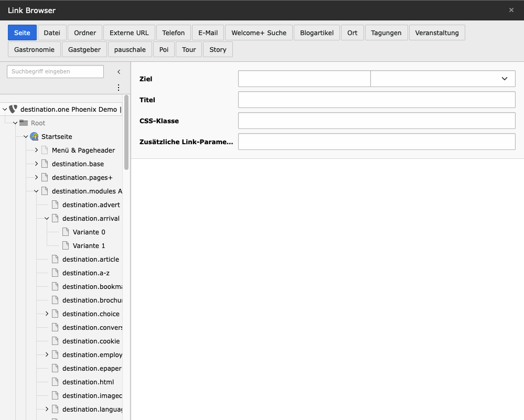
Task: Click the page icon beside destination.cookie
Action: click(x=55, y=341)
